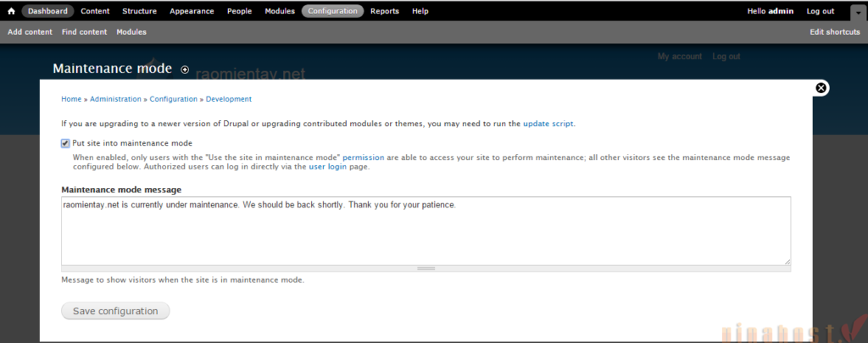Follow the update script link
This screenshot has width=868, height=343.
coord(548,124)
